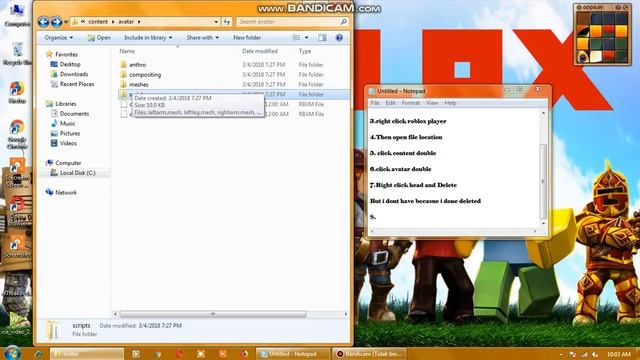Create a New folder from the toolbar
Image resolution: width=640 pixels, height=360 pixels.
tap(247, 38)
